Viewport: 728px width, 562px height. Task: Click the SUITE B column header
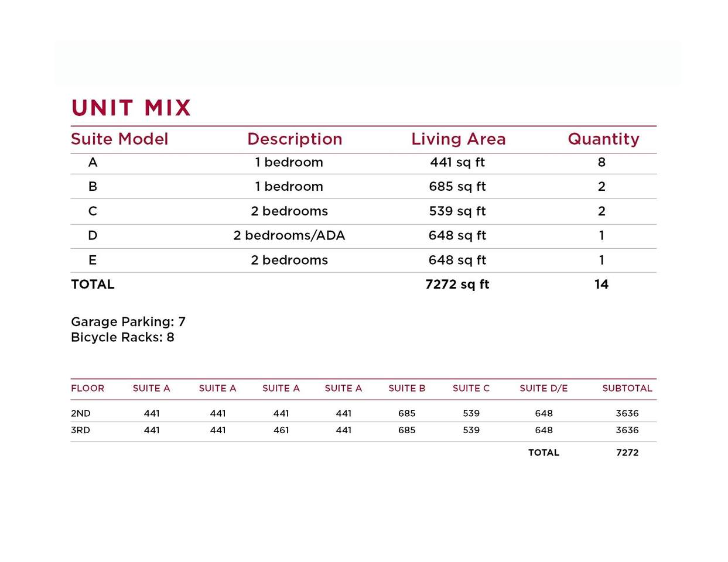(407, 388)
